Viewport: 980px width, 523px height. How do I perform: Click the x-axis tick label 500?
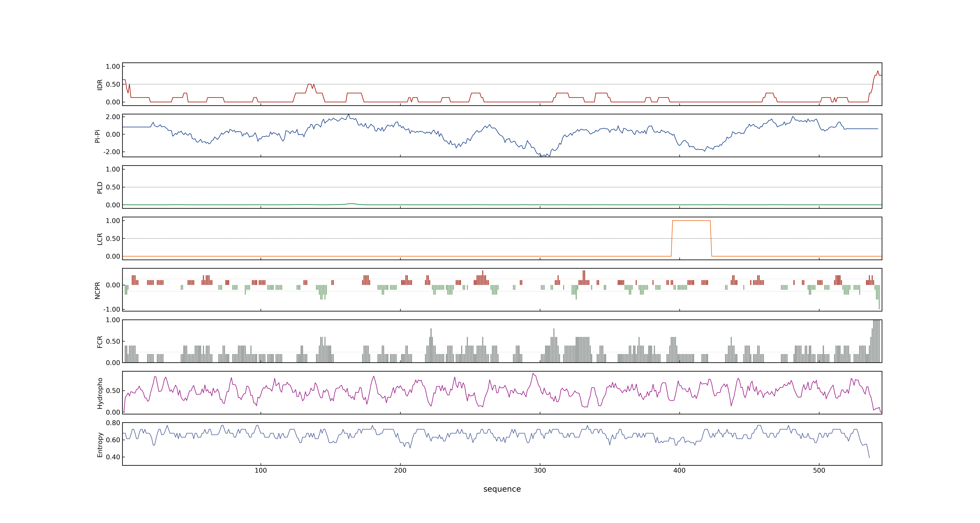click(x=819, y=470)
